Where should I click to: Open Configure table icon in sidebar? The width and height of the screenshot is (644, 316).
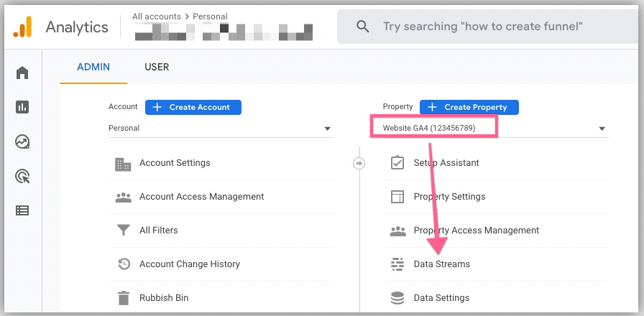(x=22, y=210)
